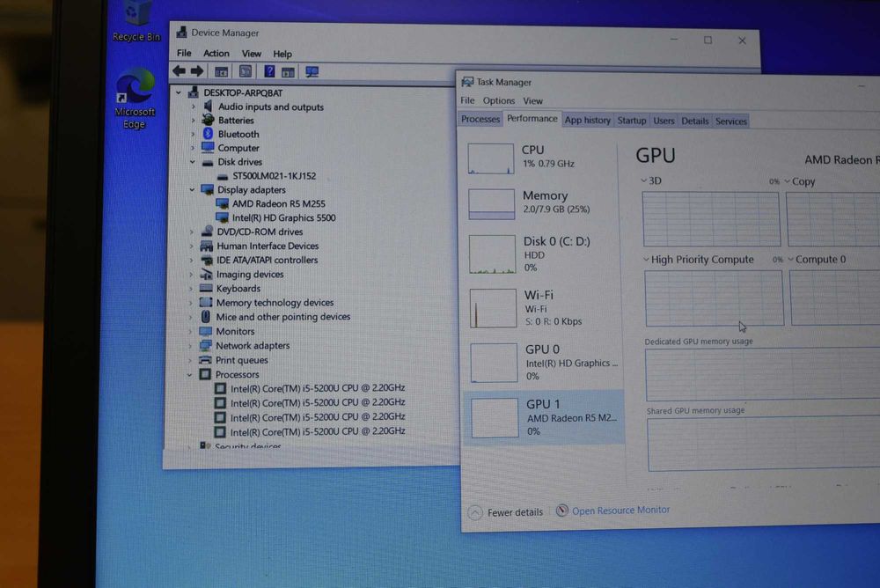
Task: Open Action menu in Device Manager
Action: pyautogui.click(x=216, y=54)
